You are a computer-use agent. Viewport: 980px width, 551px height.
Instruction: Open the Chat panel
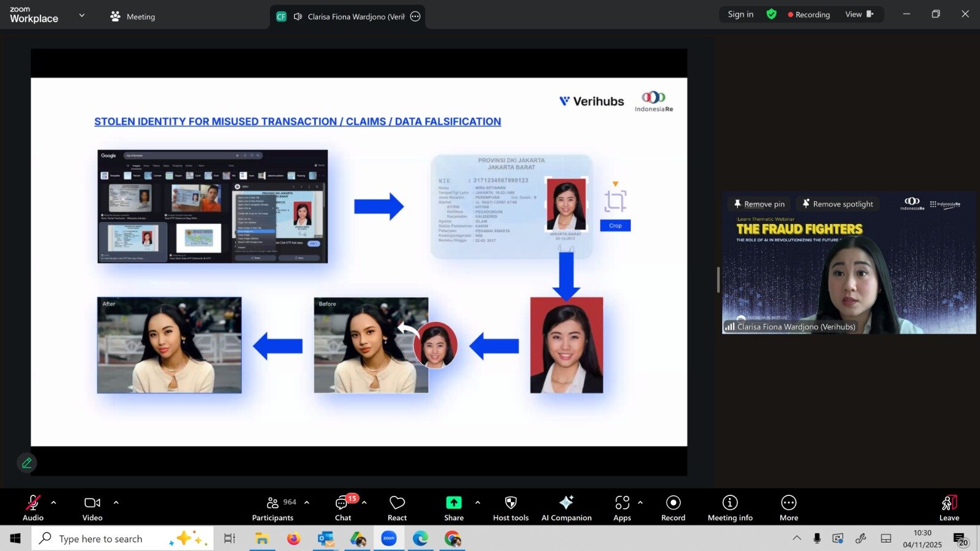coord(342,508)
